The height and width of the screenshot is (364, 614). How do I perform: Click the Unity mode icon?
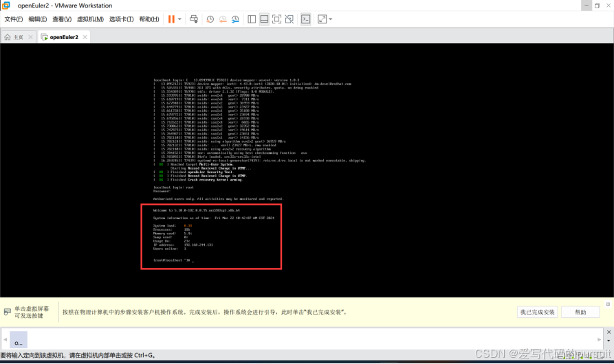[289, 19]
